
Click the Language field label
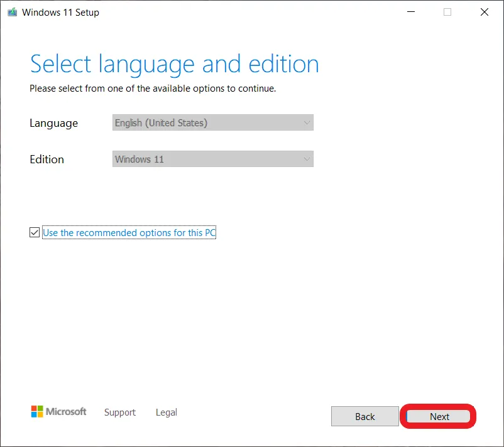click(x=53, y=123)
